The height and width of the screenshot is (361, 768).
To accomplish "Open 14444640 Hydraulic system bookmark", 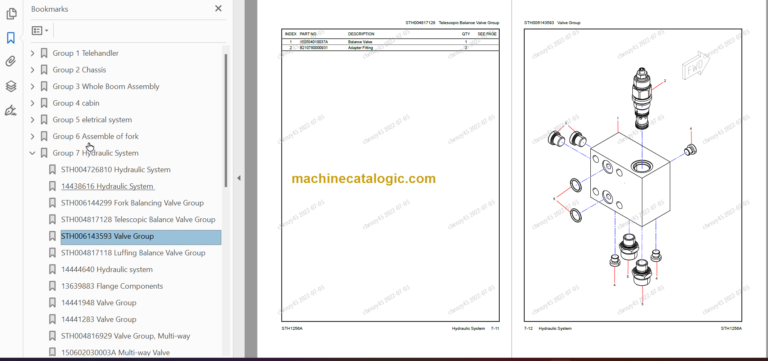I will pyautogui.click(x=107, y=269).
